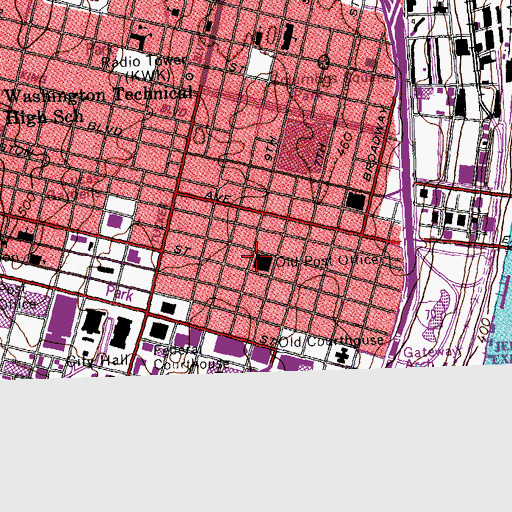The height and width of the screenshot is (512, 512).
Task: Click the "High Sch" label
Action: [45, 116]
